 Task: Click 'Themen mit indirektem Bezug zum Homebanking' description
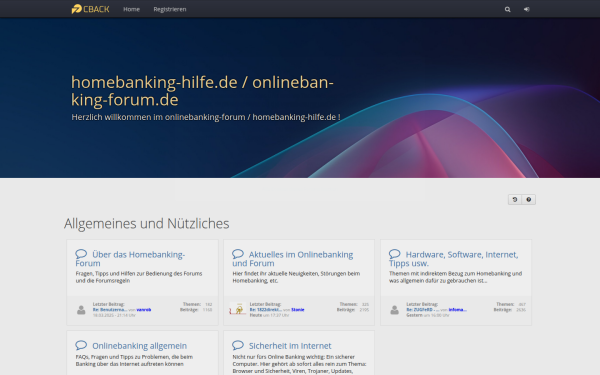coord(455,277)
